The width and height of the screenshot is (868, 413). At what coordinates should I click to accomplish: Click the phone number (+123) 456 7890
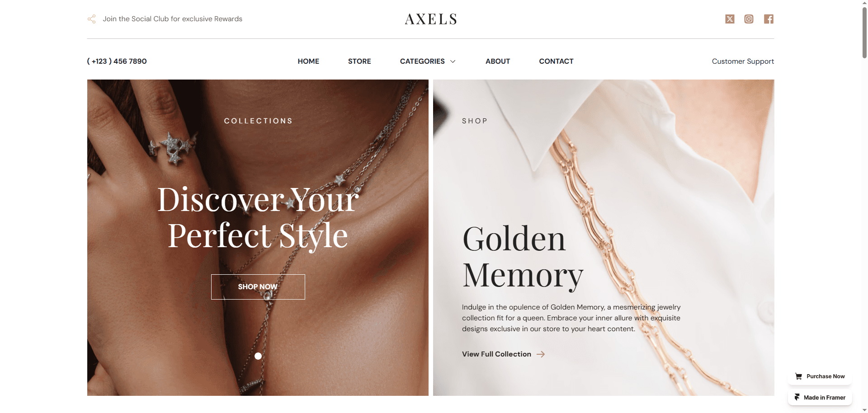pos(117,61)
